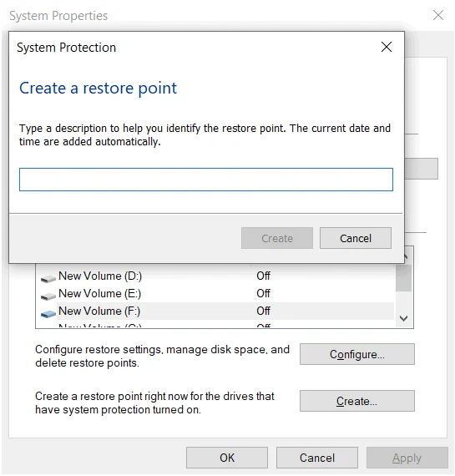
Task: Click the drive icon for New Volume (D:)
Action: coord(48,278)
